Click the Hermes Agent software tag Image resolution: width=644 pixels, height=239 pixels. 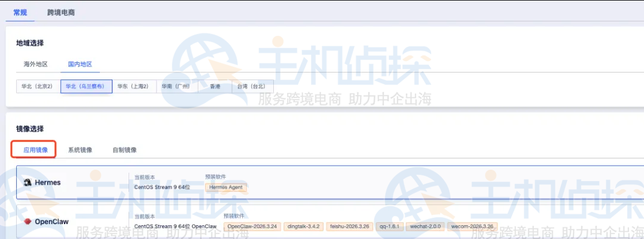pyautogui.click(x=226, y=187)
